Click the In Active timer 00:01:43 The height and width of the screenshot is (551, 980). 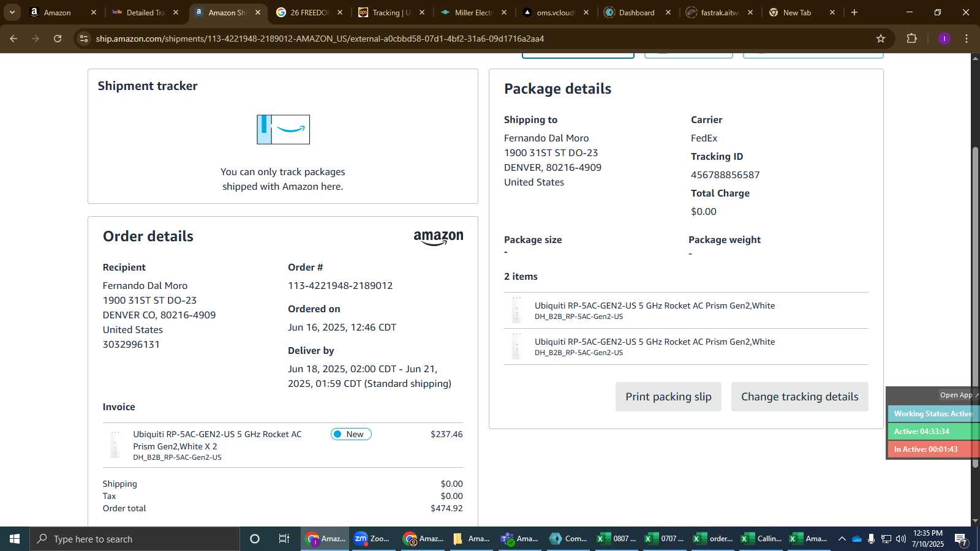[933, 449]
